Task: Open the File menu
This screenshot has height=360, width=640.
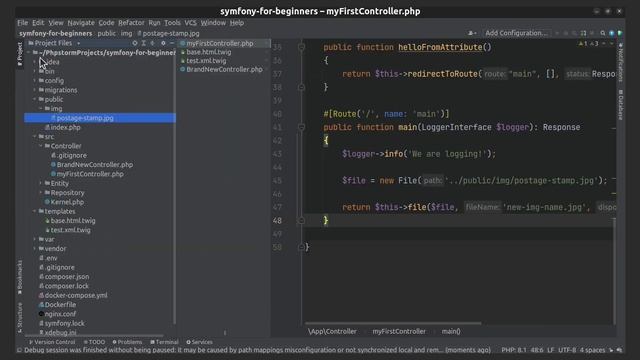Action: 22,23
